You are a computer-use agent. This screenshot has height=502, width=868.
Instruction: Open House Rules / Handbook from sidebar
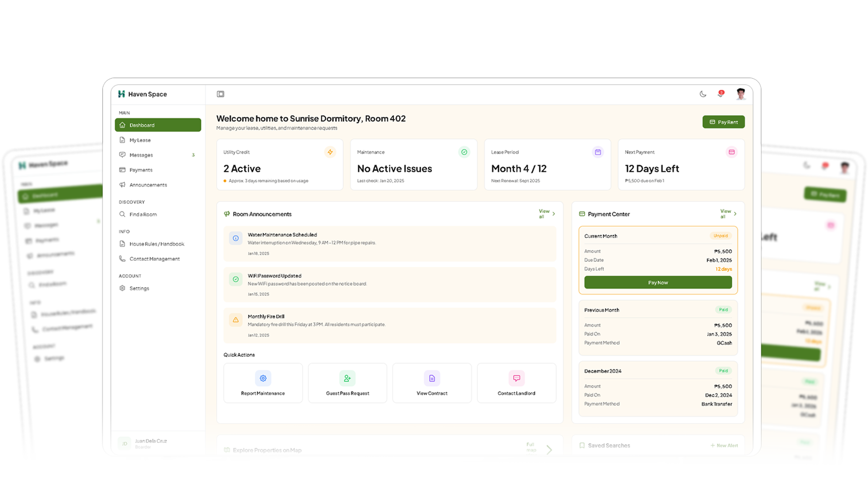pyautogui.click(x=156, y=243)
